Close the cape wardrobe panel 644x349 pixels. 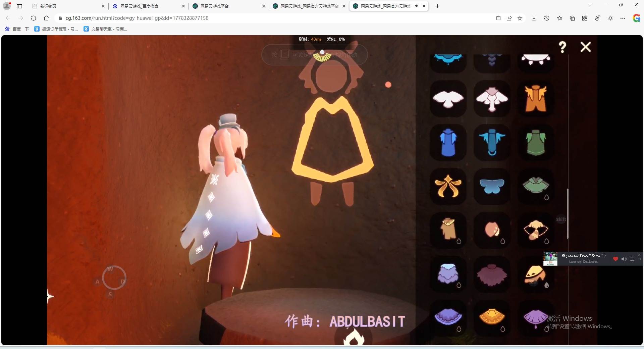click(x=586, y=47)
